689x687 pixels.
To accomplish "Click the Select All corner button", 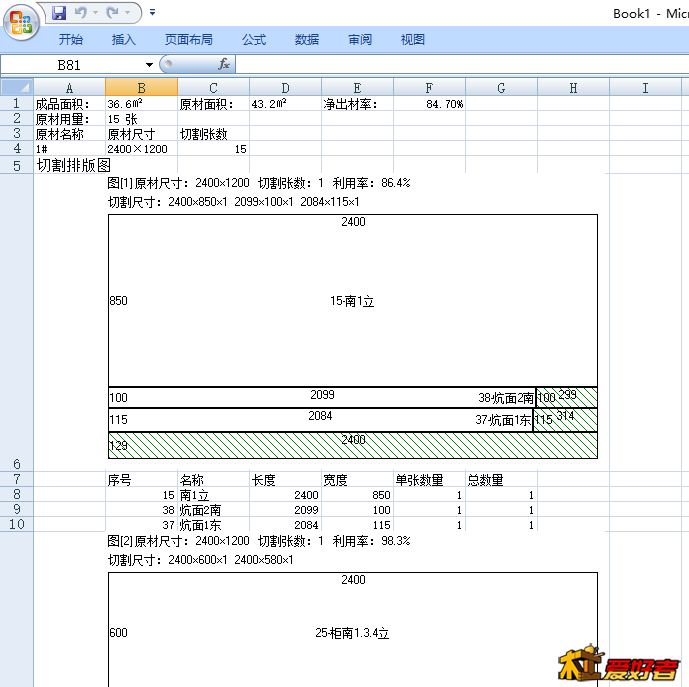I will coord(17,87).
